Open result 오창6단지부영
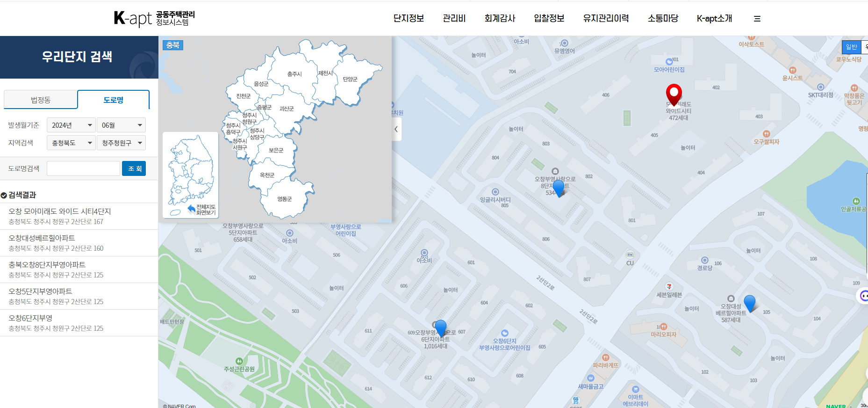The height and width of the screenshot is (408, 868). (x=79, y=323)
